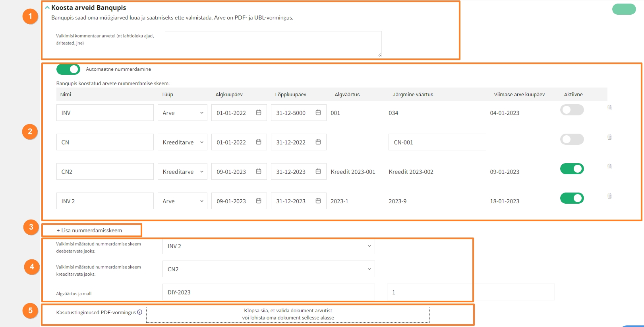Screen dimensions: 644x327
Task: Edit the DIY-2023 template field
Action: coord(269,292)
